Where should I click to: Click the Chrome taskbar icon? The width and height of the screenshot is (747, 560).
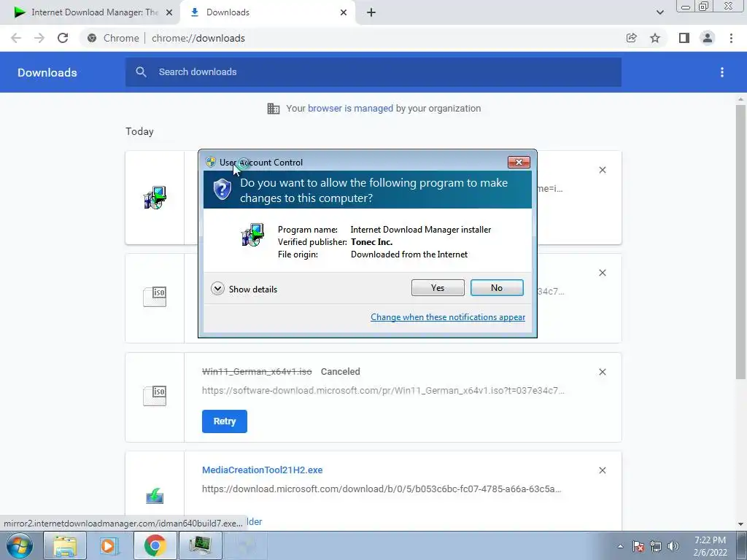tap(155, 545)
